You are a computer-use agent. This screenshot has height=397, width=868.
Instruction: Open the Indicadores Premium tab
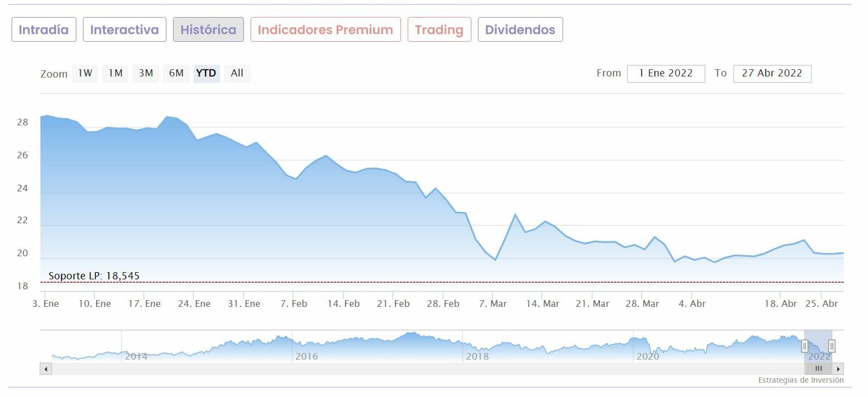pos(325,30)
